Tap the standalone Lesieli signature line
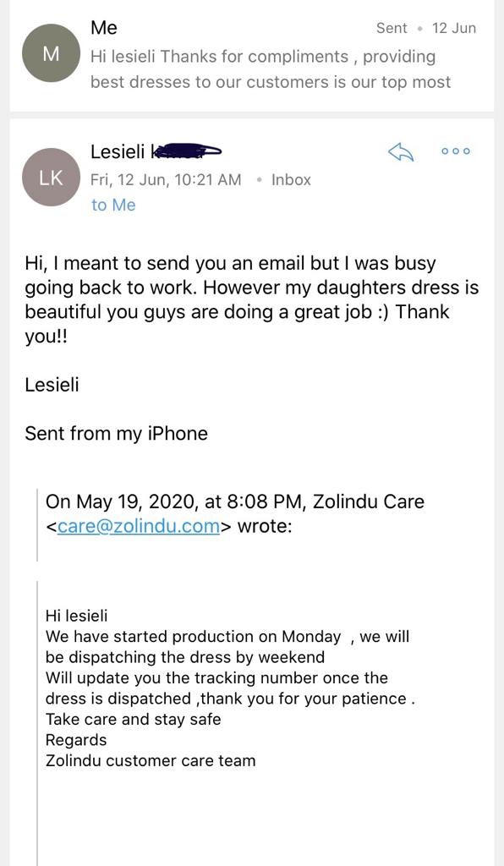The width and height of the screenshot is (504, 866). [x=52, y=384]
